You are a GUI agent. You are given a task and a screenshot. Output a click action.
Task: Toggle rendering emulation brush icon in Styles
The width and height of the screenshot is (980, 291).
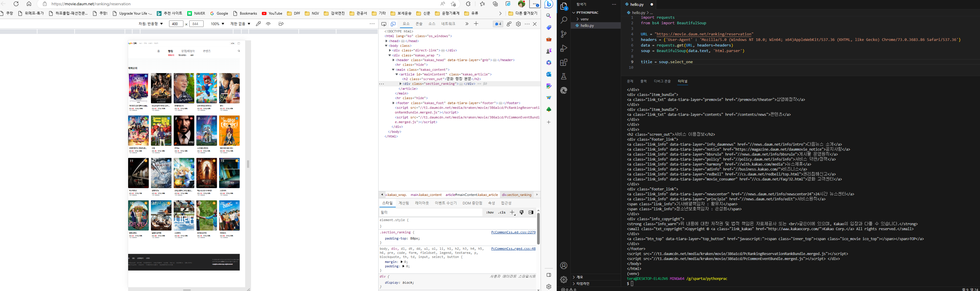click(522, 212)
